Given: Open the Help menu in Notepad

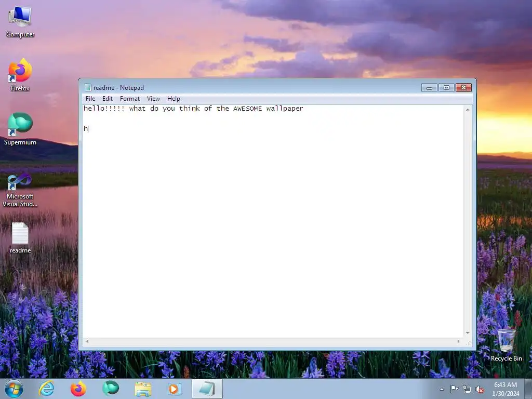Looking at the screenshot, I should click(x=174, y=99).
